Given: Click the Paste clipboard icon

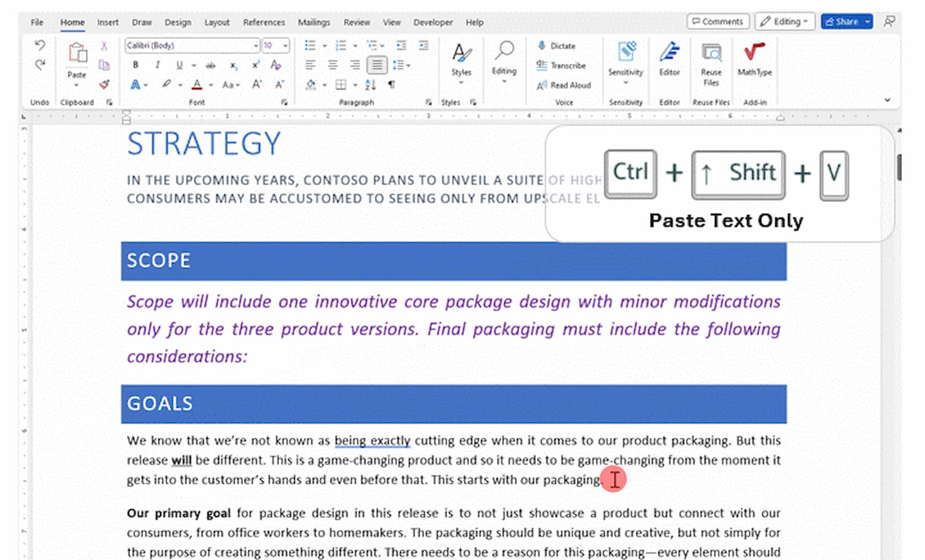Looking at the screenshot, I should coord(77,53).
